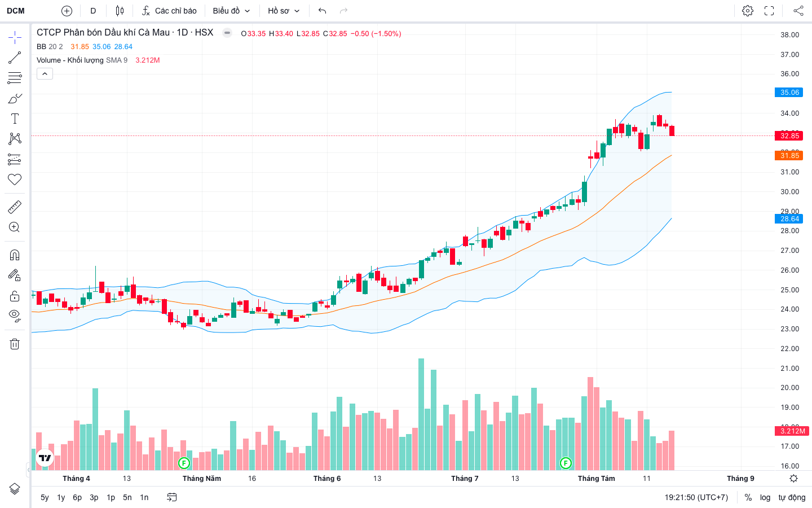Select the 1y time range

tap(61, 497)
